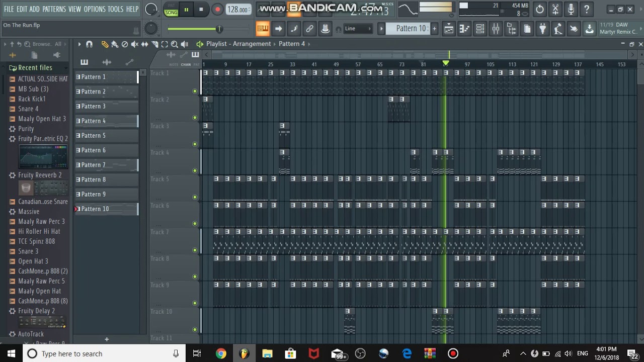Select the Draw pencil tool
The image size is (644, 362).
(x=105, y=44)
